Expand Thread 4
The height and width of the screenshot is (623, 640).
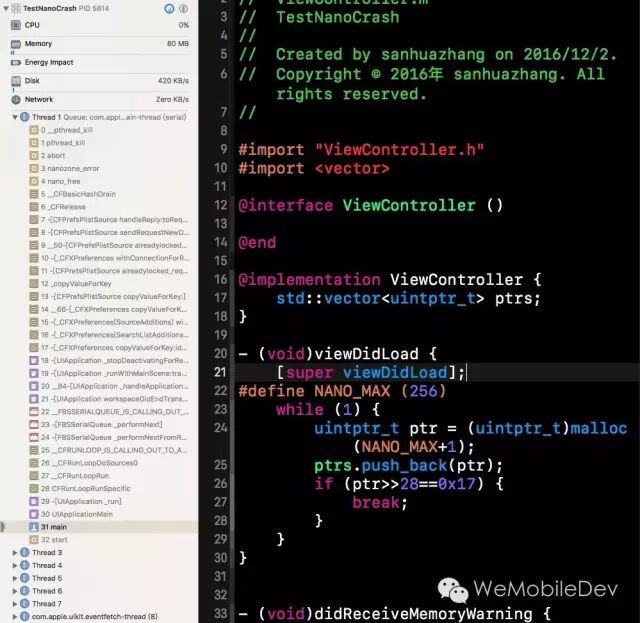tap(15, 565)
